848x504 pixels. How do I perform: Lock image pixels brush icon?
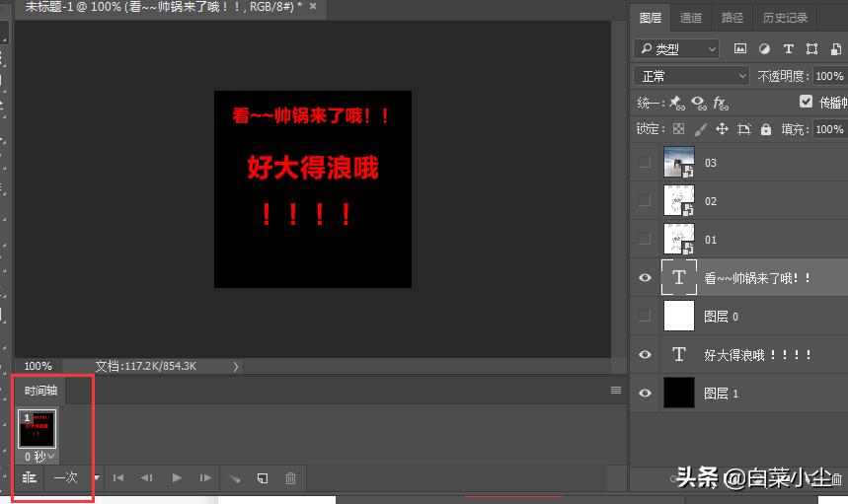(700, 129)
